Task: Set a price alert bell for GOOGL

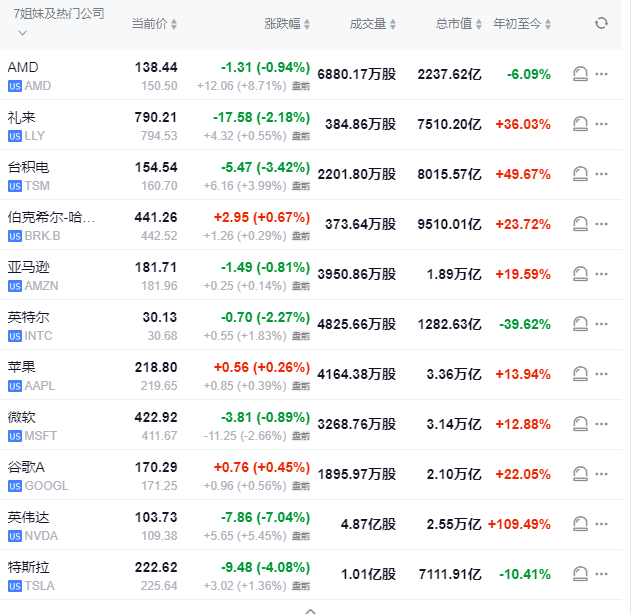Action: point(580,474)
